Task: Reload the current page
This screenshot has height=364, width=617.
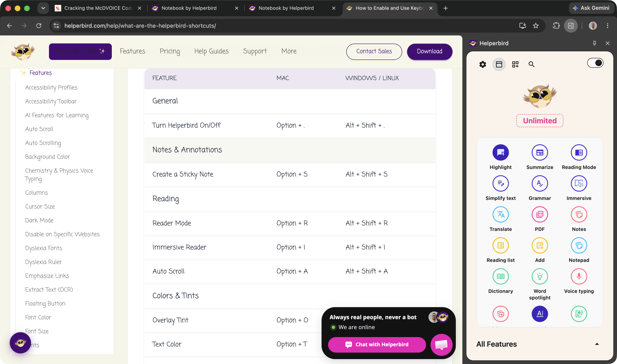Action: 39,25
